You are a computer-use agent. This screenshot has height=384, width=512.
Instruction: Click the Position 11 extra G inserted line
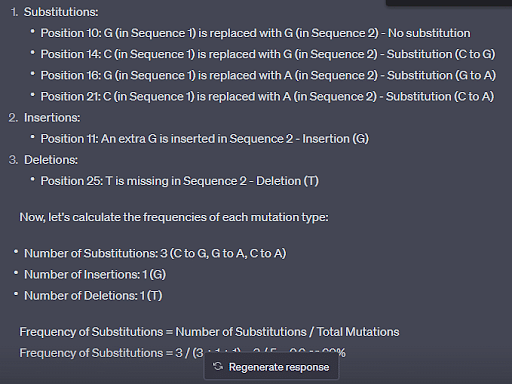pos(205,139)
